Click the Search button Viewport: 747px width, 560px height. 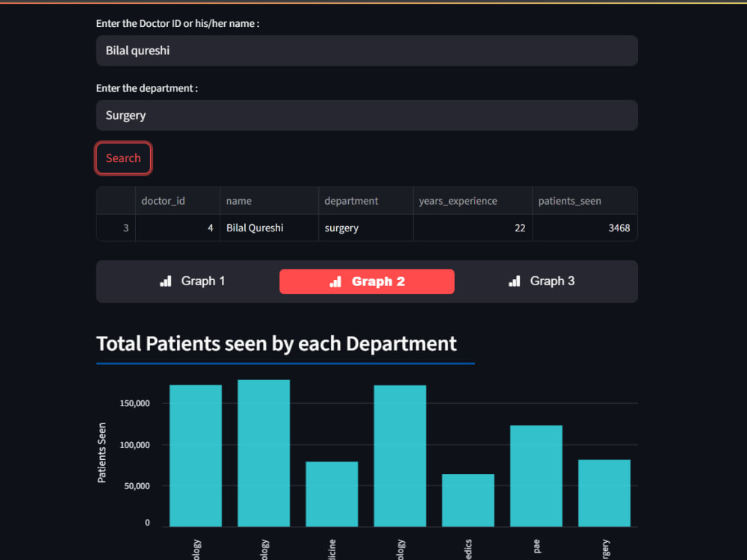pyautogui.click(x=123, y=158)
